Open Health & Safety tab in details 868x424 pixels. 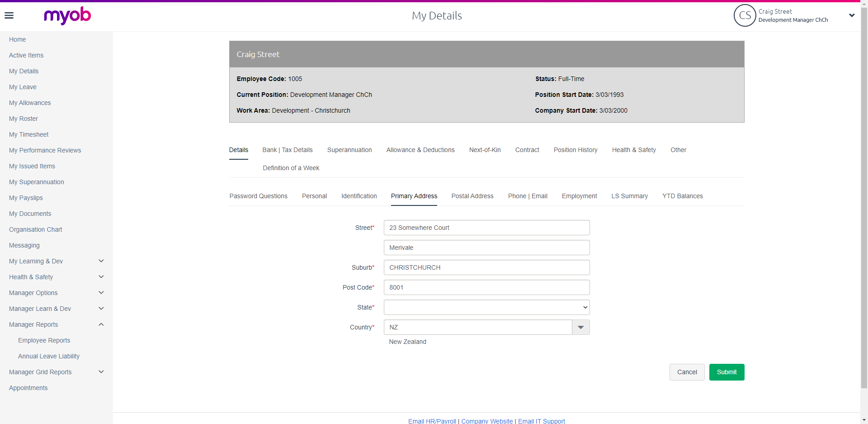[x=634, y=150]
